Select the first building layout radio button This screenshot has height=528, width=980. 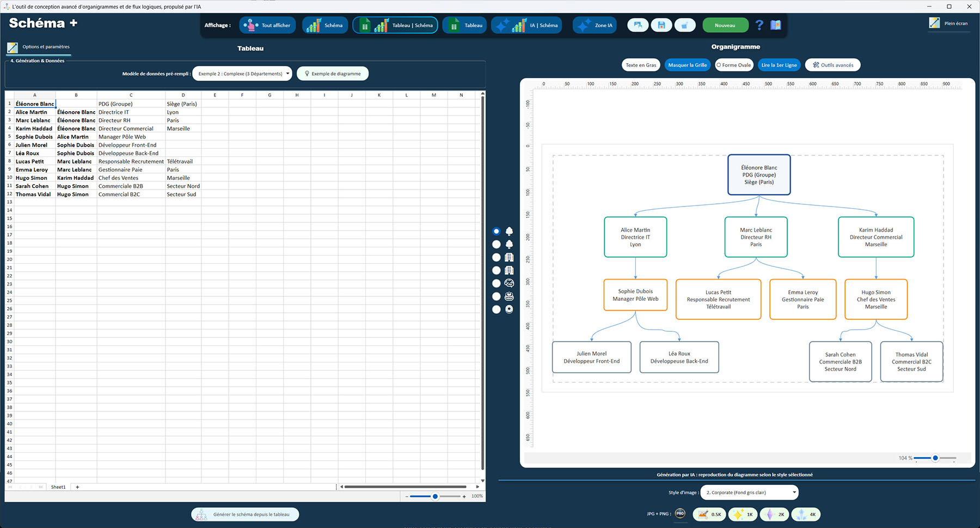[496, 257]
